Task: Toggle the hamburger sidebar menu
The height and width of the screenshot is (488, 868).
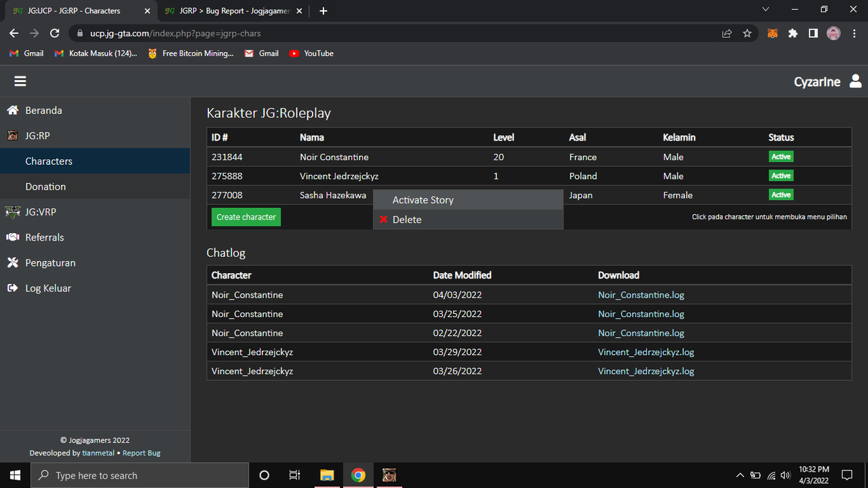Action: pyautogui.click(x=20, y=81)
